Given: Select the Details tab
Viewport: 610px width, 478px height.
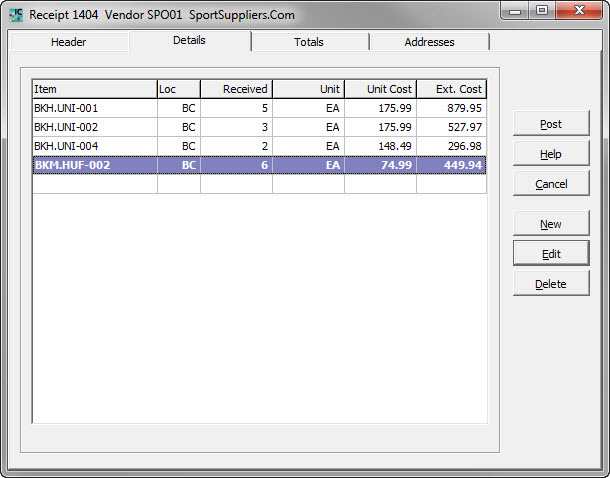Looking at the screenshot, I should (189, 40).
